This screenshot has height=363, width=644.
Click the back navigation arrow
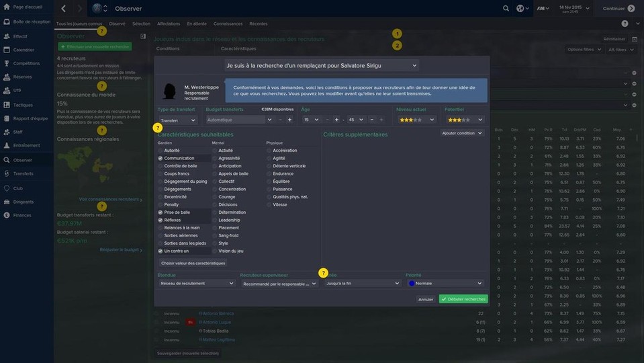click(64, 9)
